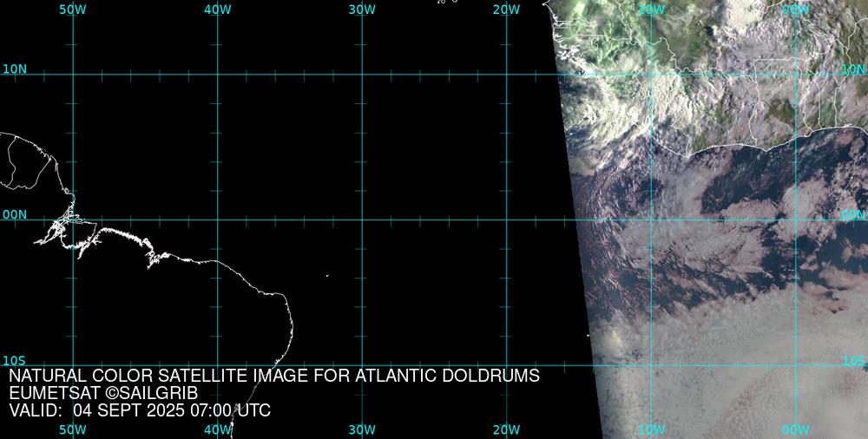Choose the 10S label on the right edge
The height and width of the screenshot is (439, 868).
click(x=853, y=361)
